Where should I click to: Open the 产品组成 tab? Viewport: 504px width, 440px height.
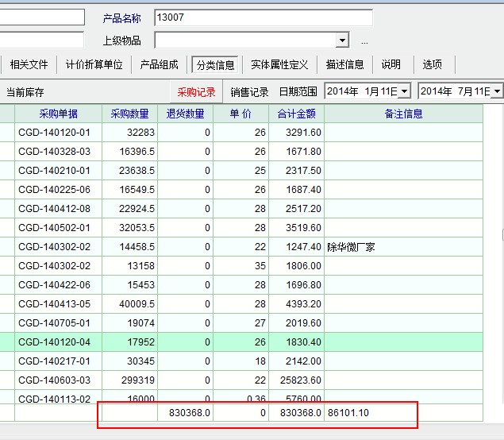(x=160, y=64)
